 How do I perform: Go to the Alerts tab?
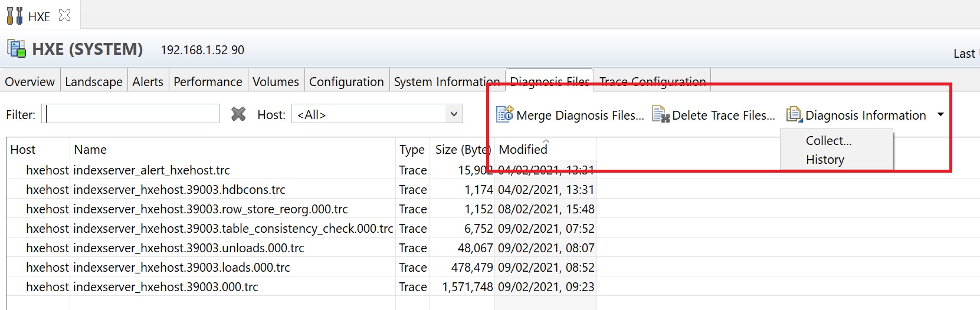click(148, 81)
